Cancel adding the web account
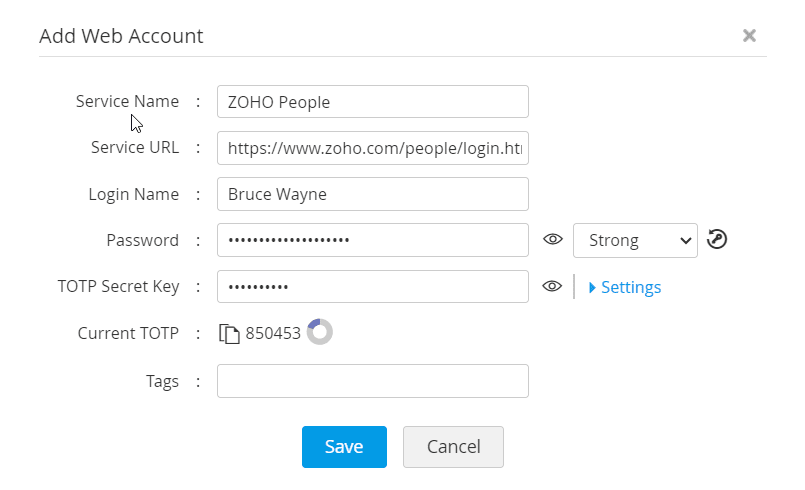 tap(453, 447)
